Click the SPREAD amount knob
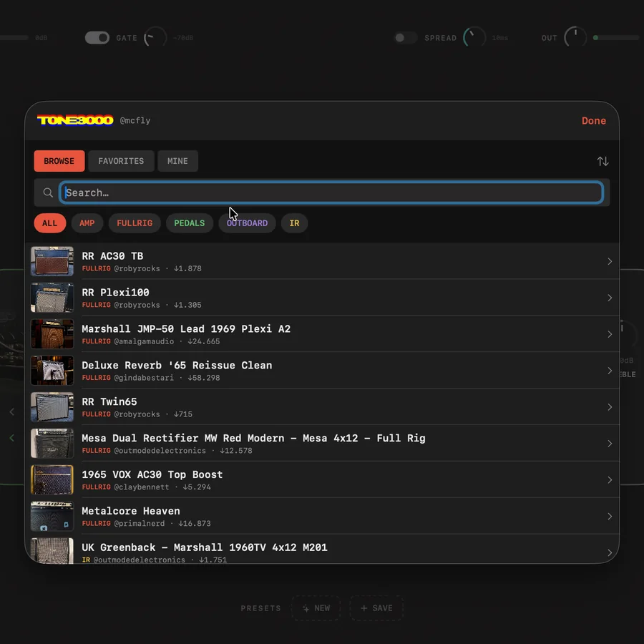Viewport: 644px width, 644px height. (474, 38)
